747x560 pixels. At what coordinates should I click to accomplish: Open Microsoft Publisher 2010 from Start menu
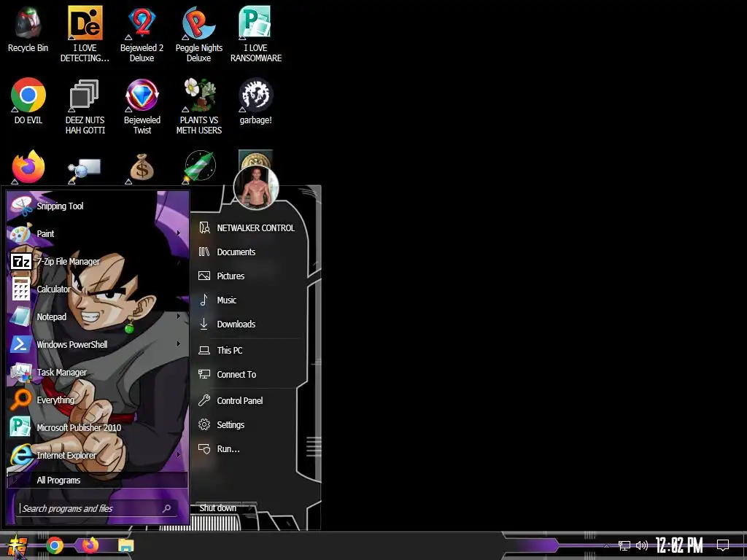tap(97, 427)
